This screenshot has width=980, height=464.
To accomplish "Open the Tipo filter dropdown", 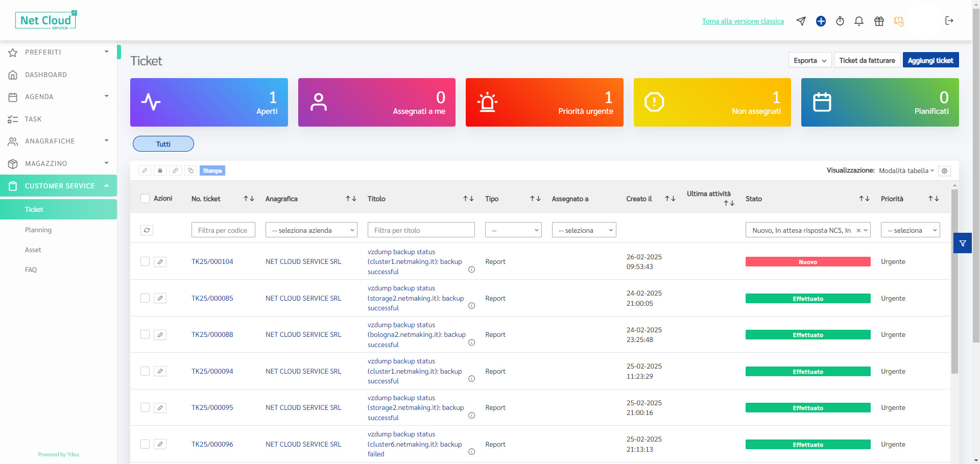I will 513,230.
